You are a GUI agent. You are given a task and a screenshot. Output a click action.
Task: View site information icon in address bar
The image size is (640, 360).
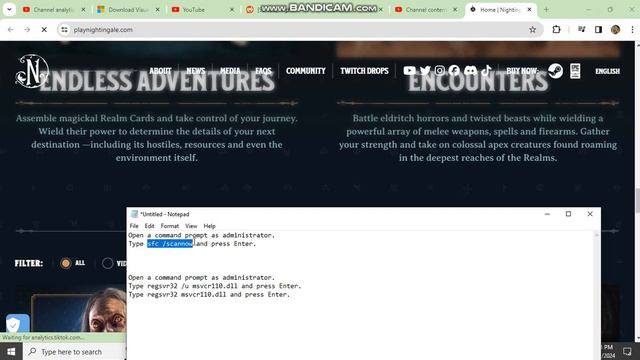pos(64,29)
